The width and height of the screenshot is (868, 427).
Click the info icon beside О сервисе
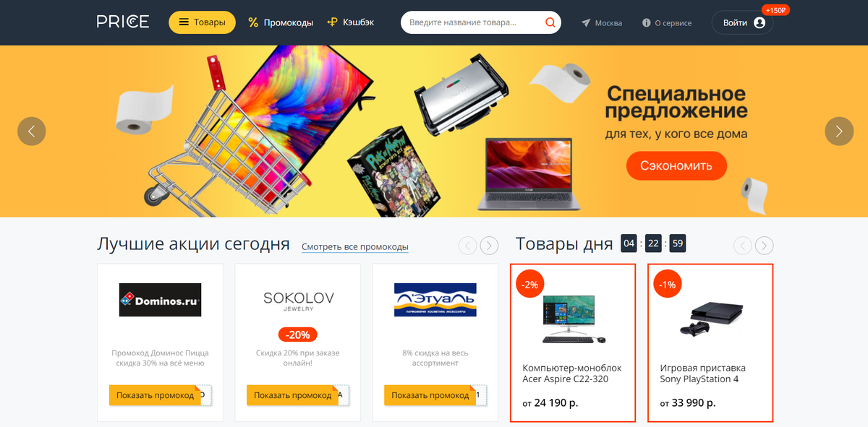pyautogui.click(x=646, y=23)
